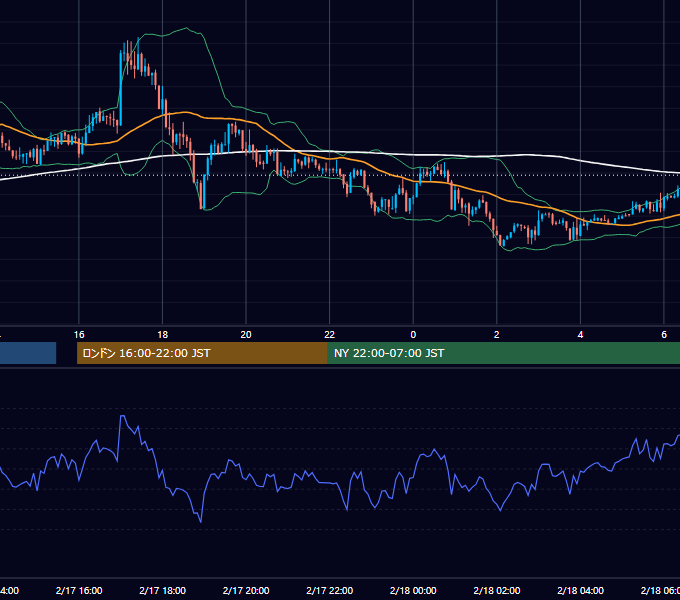Click the blue session bar before ロンドン
The width and height of the screenshot is (680, 600).
pyautogui.click(x=28, y=353)
